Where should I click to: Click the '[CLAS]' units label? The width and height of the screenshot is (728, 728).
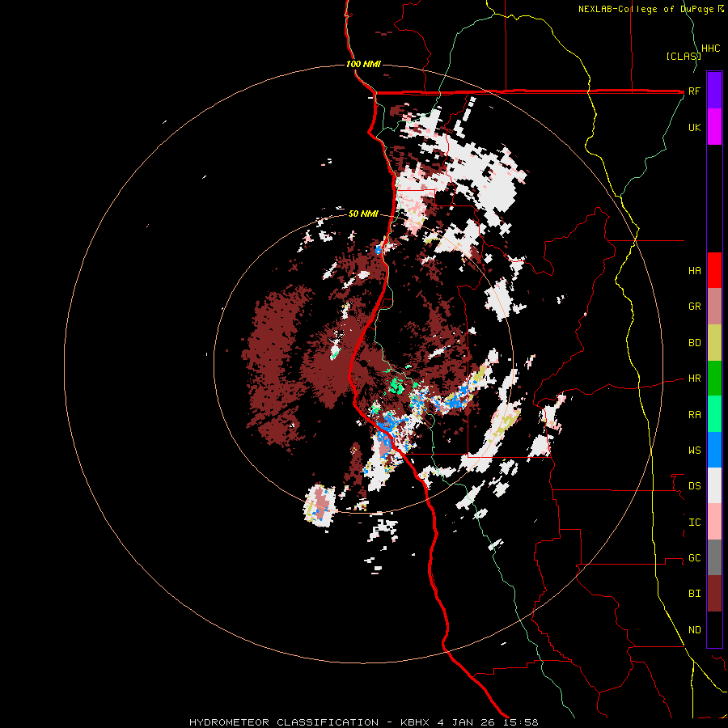point(684,56)
